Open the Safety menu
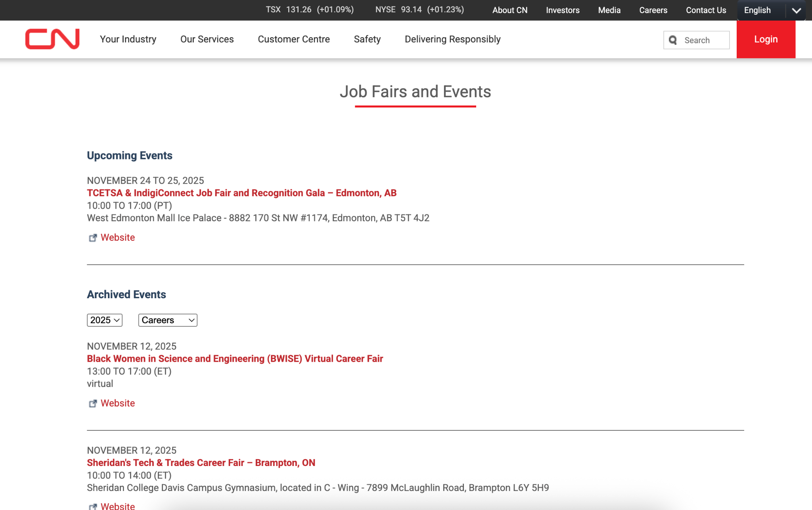Viewport: 812px width, 510px height. click(367, 39)
